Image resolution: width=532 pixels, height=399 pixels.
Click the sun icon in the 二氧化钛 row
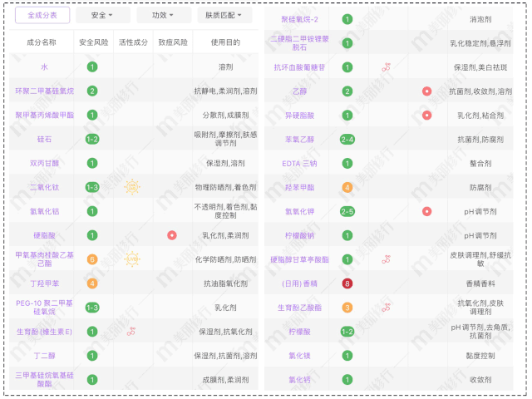(x=131, y=187)
